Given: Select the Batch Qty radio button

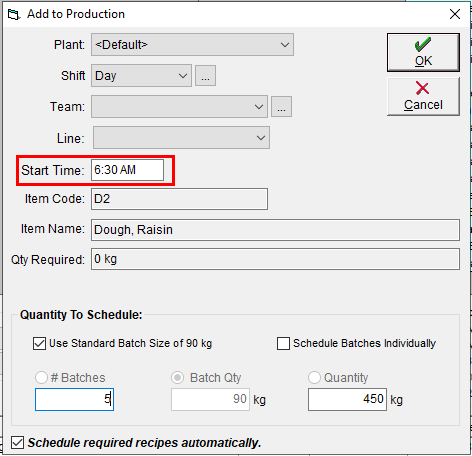Looking at the screenshot, I should pyautogui.click(x=177, y=378).
